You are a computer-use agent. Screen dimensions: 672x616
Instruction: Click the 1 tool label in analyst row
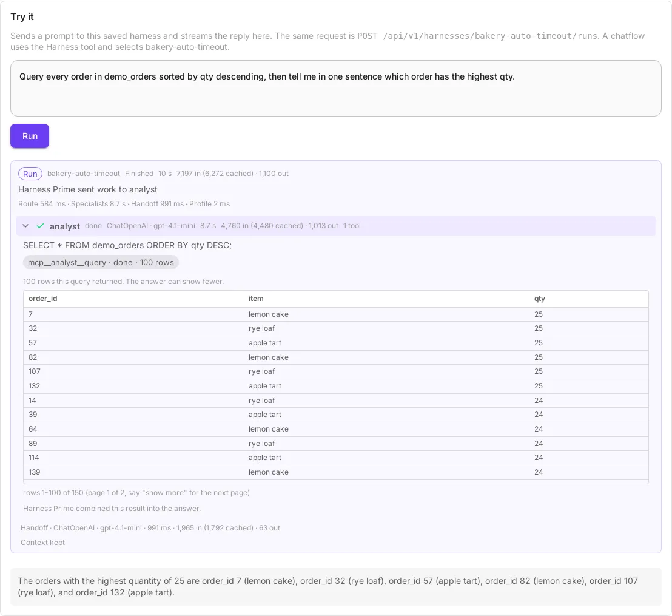[x=352, y=226]
